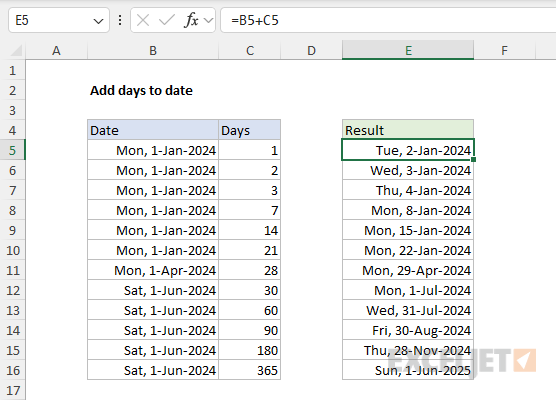The image size is (556, 400).
Task: Select Days cell with value 7
Action: tap(250, 210)
